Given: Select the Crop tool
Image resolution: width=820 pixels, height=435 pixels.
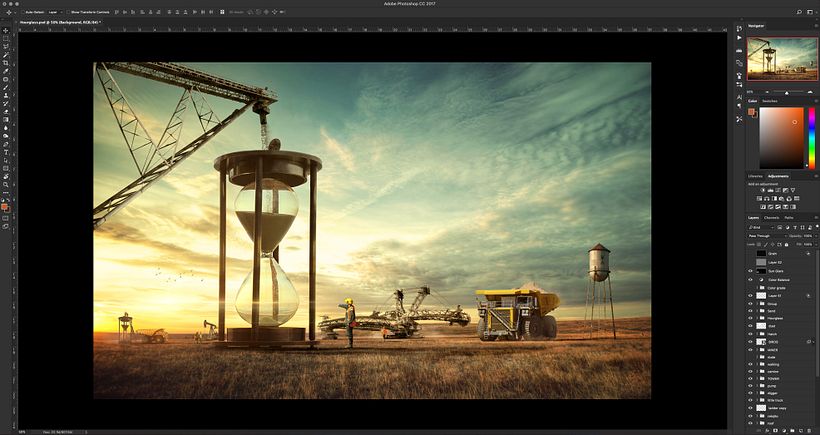Looking at the screenshot, I should pyautogui.click(x=6, y=63).
